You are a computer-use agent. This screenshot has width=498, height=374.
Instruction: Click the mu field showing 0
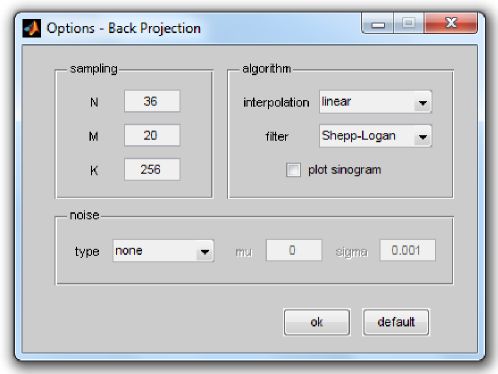(294, 250)
